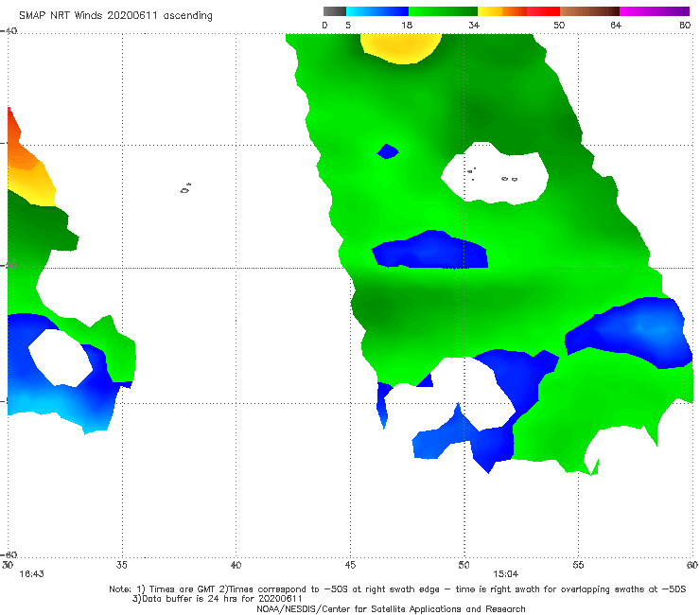
Task: Click the color bar label '5'
Action: click(x=348, y=25)
